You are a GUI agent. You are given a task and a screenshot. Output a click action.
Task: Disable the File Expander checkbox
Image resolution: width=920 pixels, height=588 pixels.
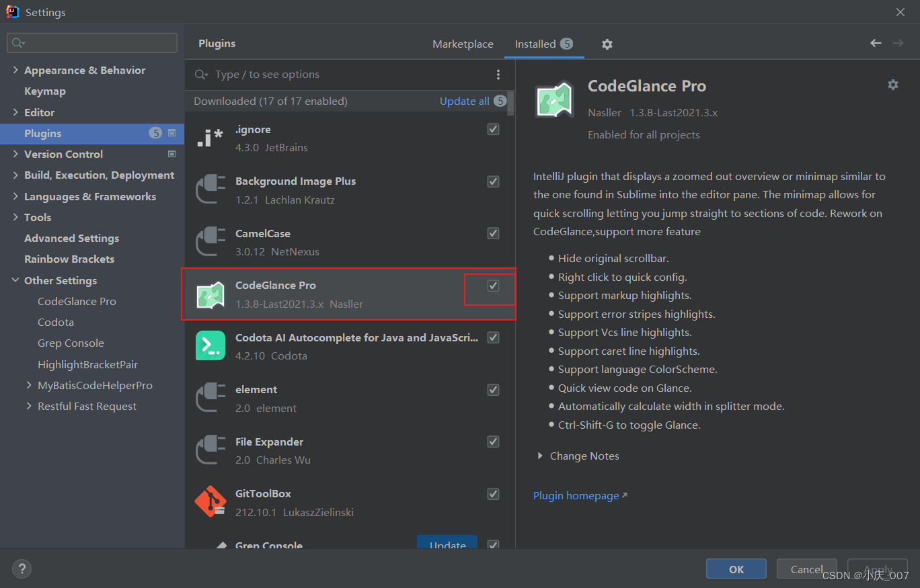click(494, 442)
